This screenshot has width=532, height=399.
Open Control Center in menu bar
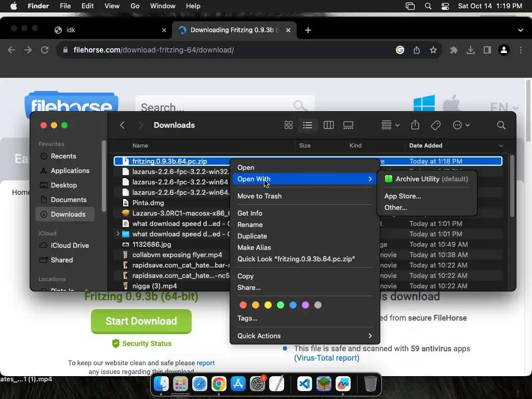[445, 6]
